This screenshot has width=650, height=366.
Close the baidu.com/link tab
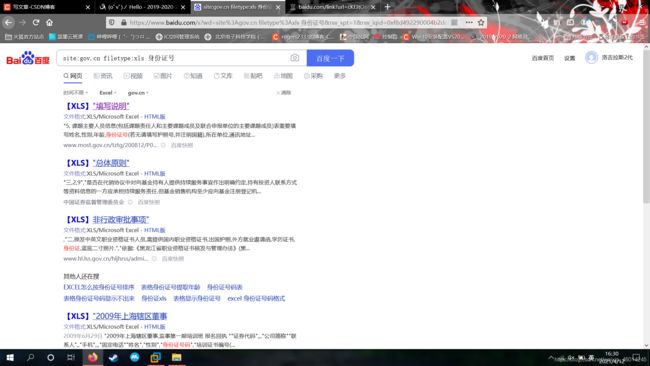point(373,7)
